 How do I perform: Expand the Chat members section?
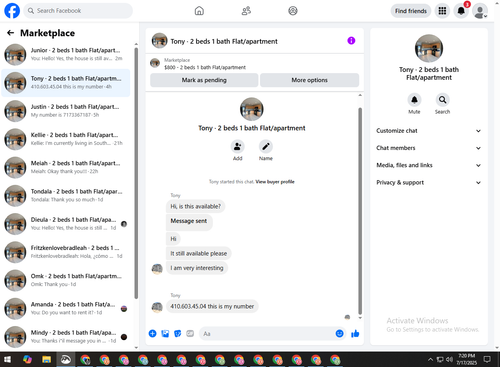(429, 148)
